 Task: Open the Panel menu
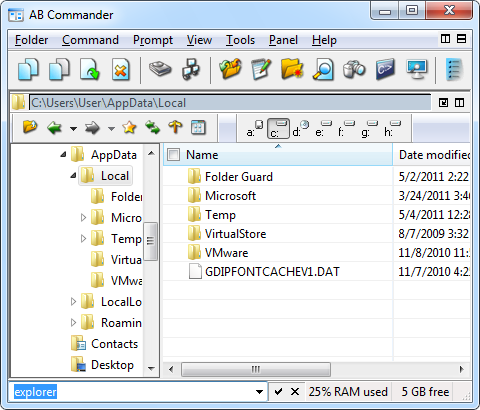coord(283,40)
